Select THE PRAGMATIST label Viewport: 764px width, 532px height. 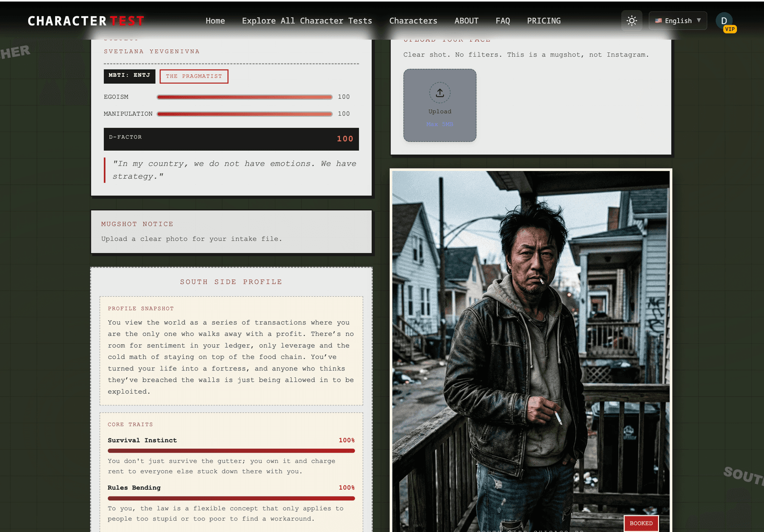194,76
